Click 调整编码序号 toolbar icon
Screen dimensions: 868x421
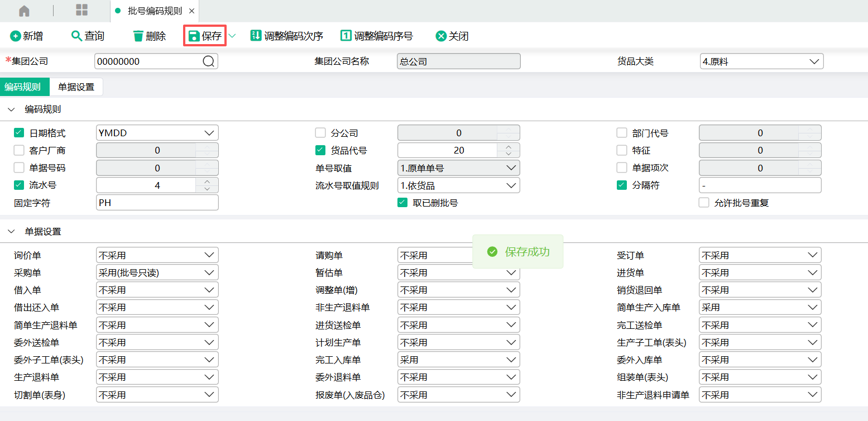346,36
